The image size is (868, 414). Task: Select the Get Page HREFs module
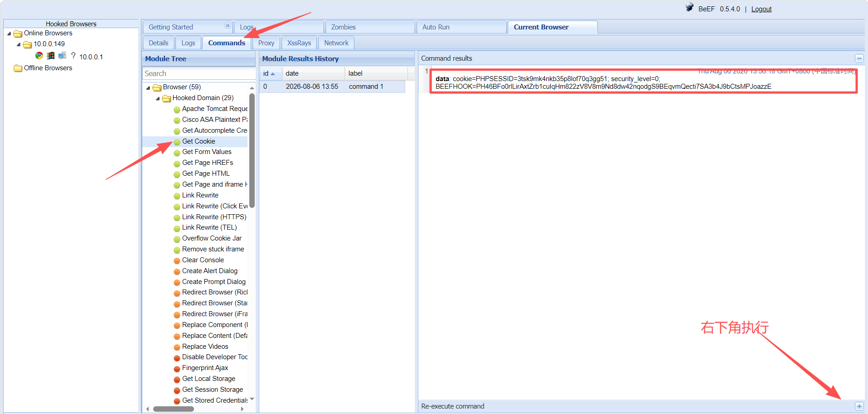208,163
